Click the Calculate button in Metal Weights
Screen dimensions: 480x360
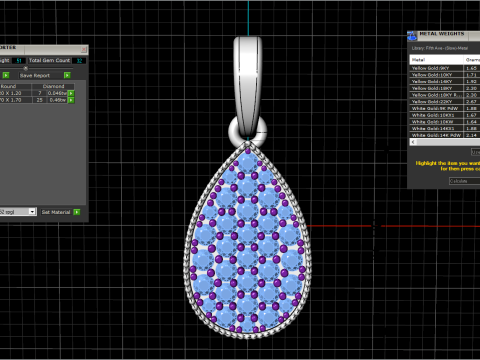point(464,181)
